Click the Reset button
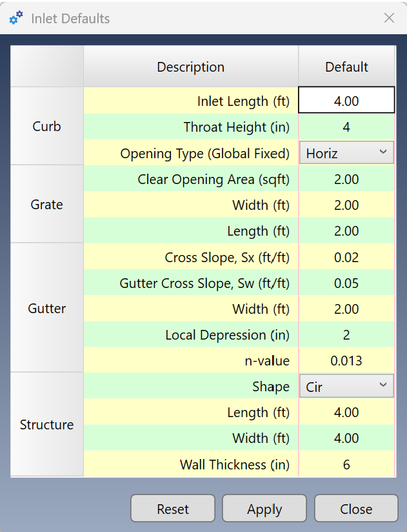This screenshot has height=532, width=407. click(173, 508)
